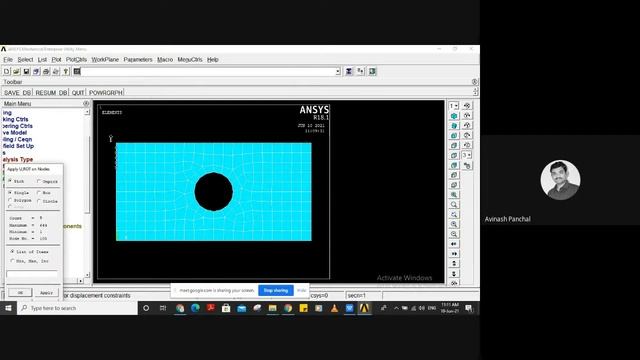Open Microsoft Edge from taskbar
Viewport: 640px width, 360px height.
[x=196, y=308]
